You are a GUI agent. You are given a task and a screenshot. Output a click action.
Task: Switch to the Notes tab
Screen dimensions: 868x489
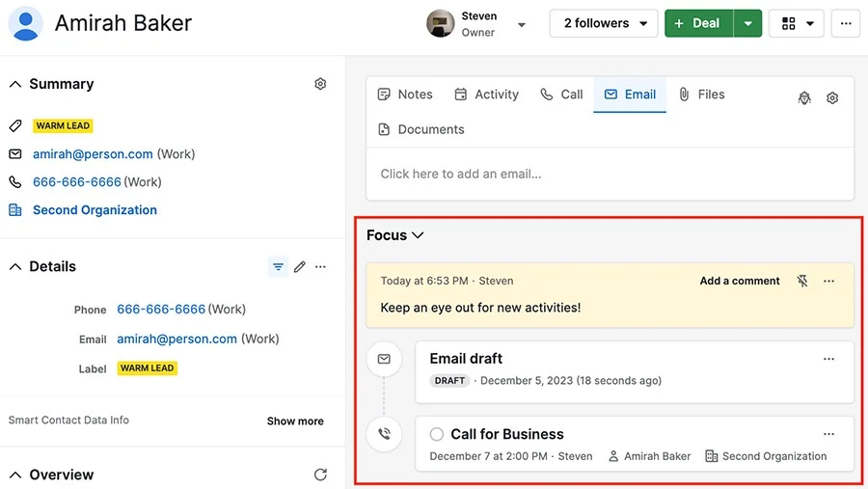click(x=405, y=95)
